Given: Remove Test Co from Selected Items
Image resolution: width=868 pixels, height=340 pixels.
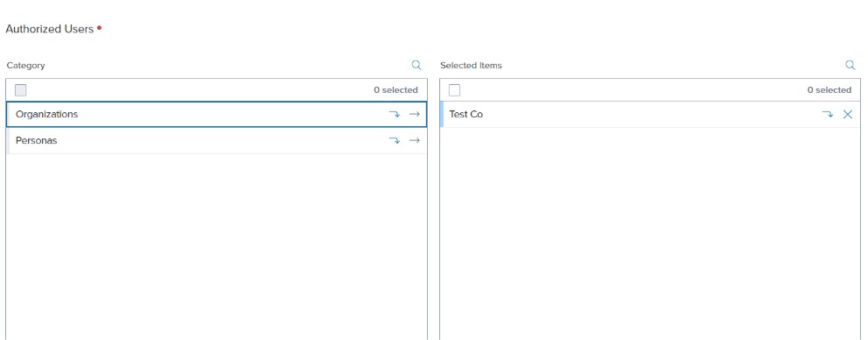Looking at the screenshot, I should (x=848, y=114).
